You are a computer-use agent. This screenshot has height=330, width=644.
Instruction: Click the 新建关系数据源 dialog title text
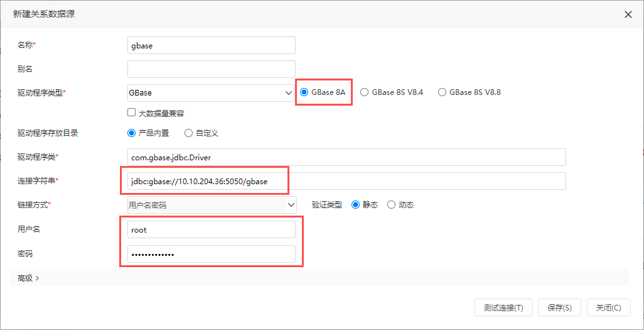coord(44,14)
